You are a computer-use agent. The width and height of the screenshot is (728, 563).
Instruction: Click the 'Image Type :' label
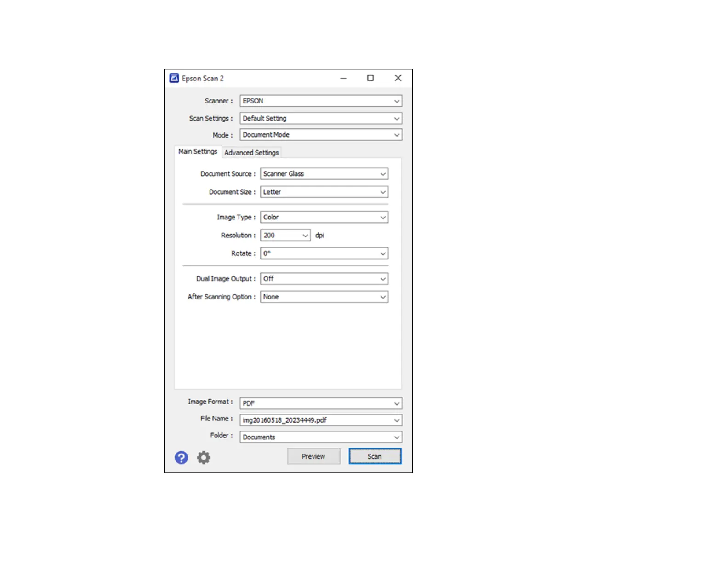236,218
